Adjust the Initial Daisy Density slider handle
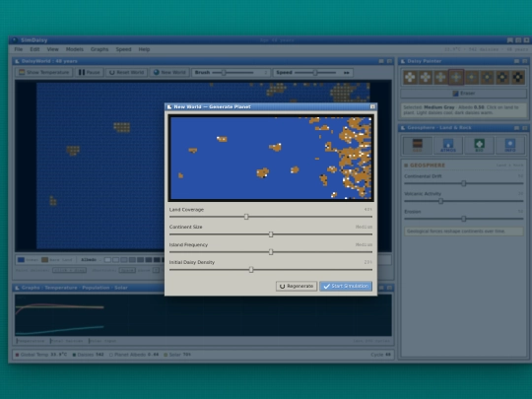The height and width of the screenshot is (399, 532). (251, 270)
